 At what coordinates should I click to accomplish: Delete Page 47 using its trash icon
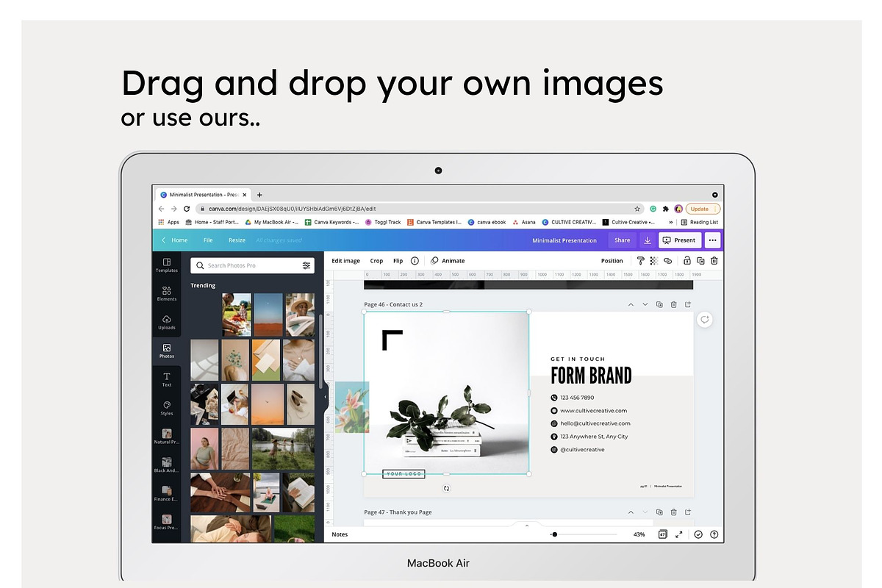(x=673, y=512)
